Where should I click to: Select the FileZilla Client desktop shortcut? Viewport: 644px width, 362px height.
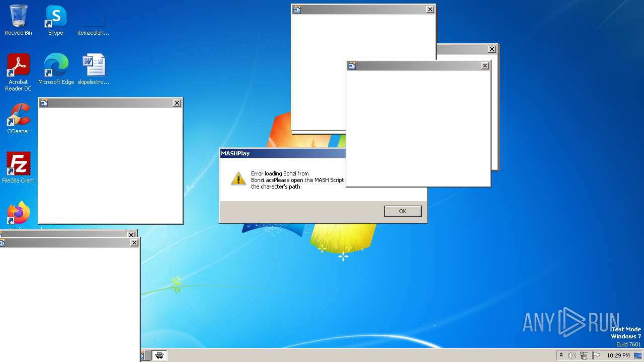(x=18, y=168)
